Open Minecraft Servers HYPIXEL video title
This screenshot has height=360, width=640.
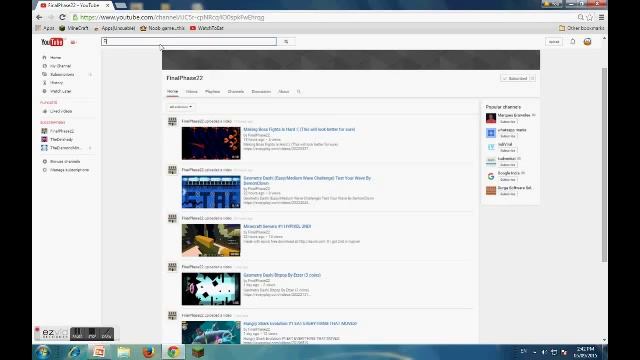coord(277,227)
